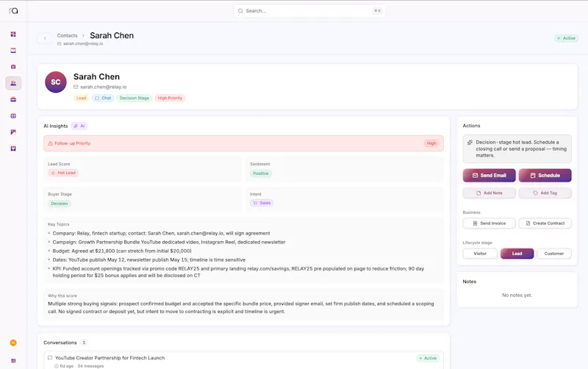
Task: Open the globe icon in sidebar
Action: pyautogui.click(x=13, y=116)
